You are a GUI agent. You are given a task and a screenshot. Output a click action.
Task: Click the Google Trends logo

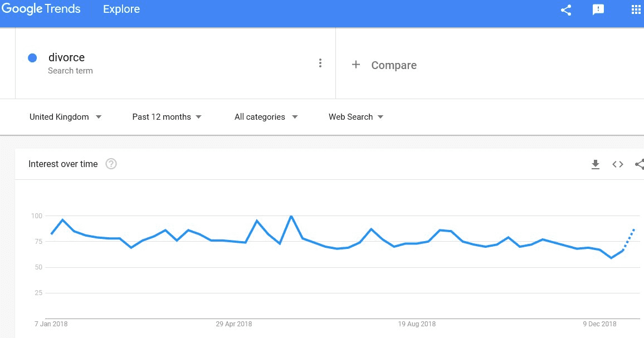point(41,9)
